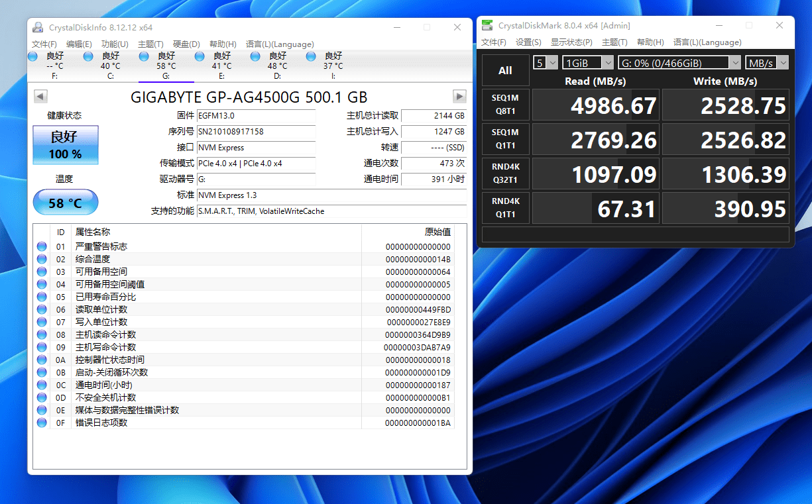
Task: Select drive C: 40 °C status orb
Action: pyautogui.click(x=88, y=56)
